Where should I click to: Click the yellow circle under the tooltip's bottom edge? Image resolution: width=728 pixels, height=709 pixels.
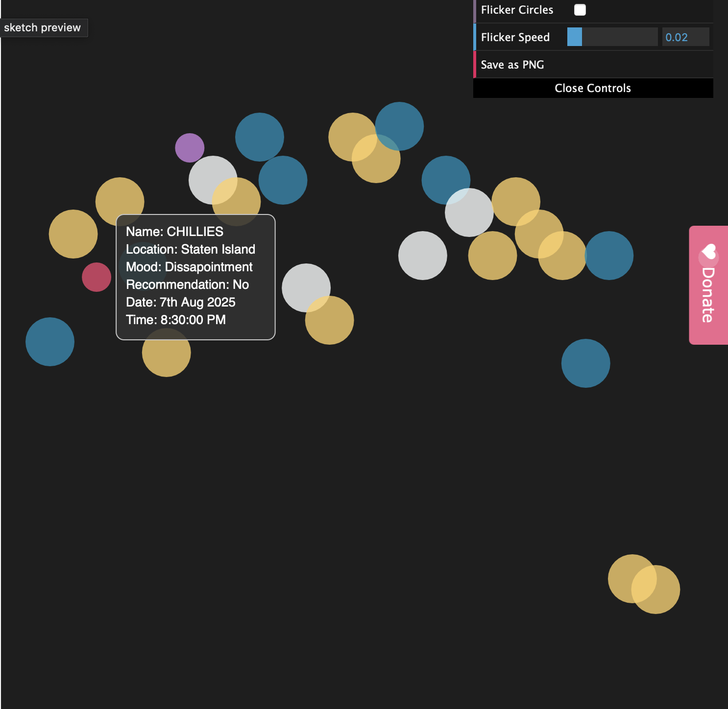pos(167,357)
